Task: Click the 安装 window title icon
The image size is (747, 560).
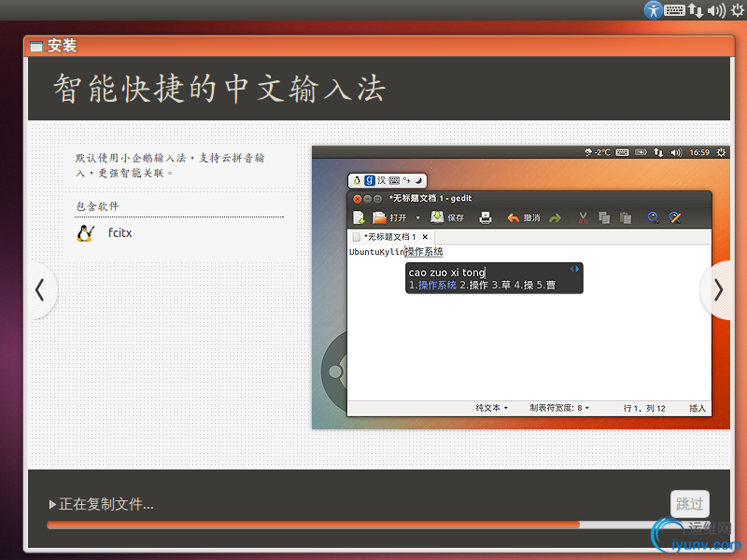Action: [36, 46]
